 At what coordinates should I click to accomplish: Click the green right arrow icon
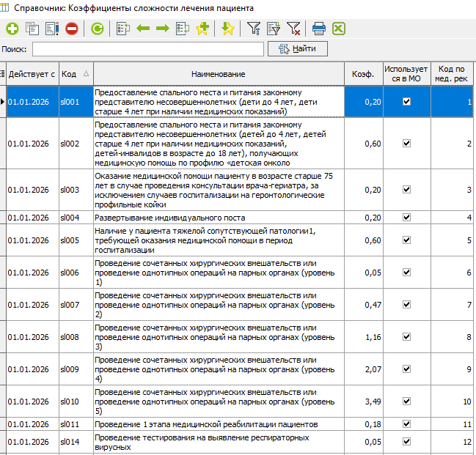162,29
